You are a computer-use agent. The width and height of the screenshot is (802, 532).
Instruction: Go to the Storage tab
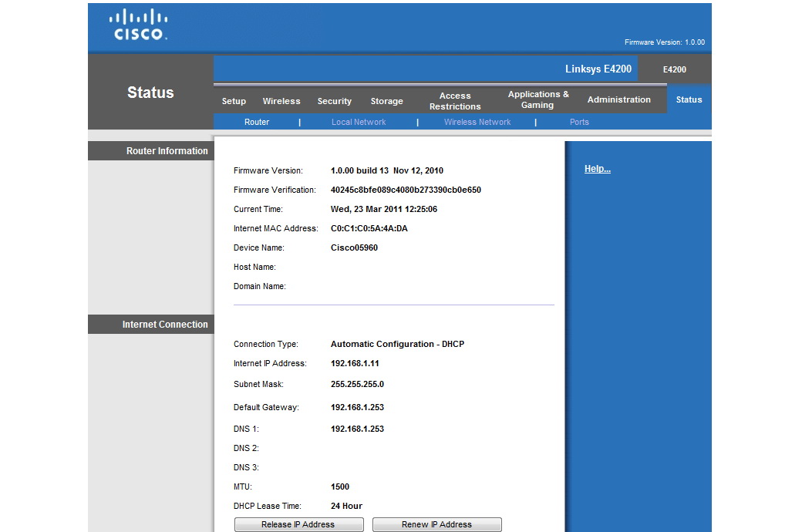click(x=386, y=101)
